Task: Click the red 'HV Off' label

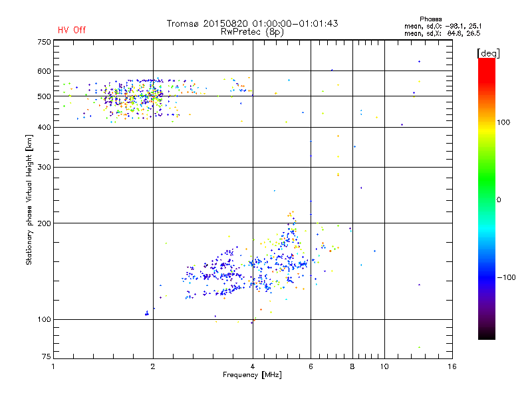Action: coord(72,30)
